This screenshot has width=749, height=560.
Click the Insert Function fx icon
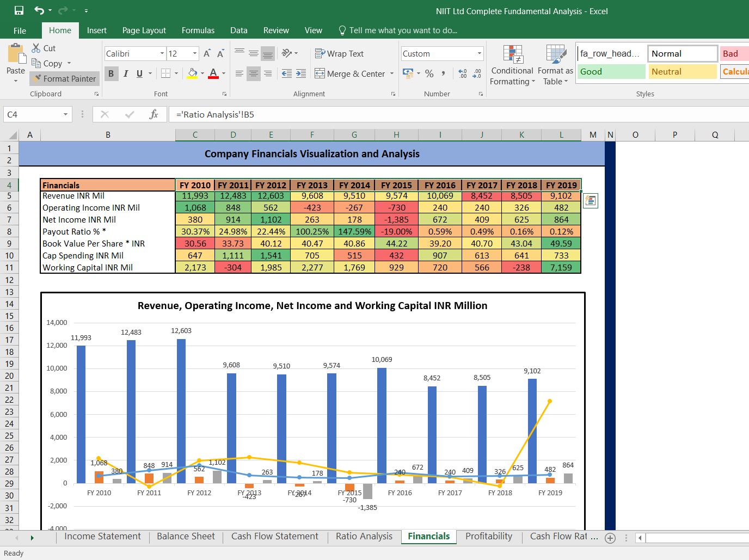click(154, 114)
